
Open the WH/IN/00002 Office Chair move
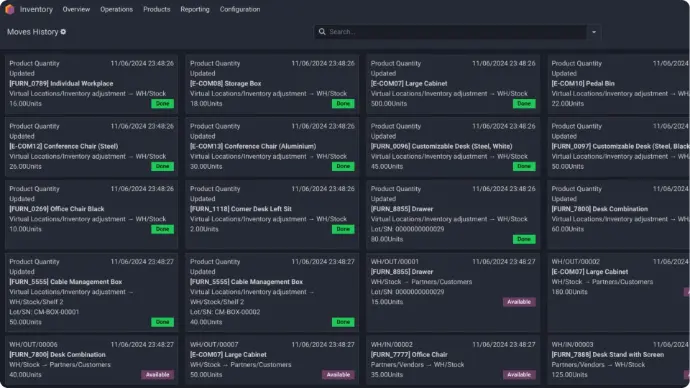453,360
